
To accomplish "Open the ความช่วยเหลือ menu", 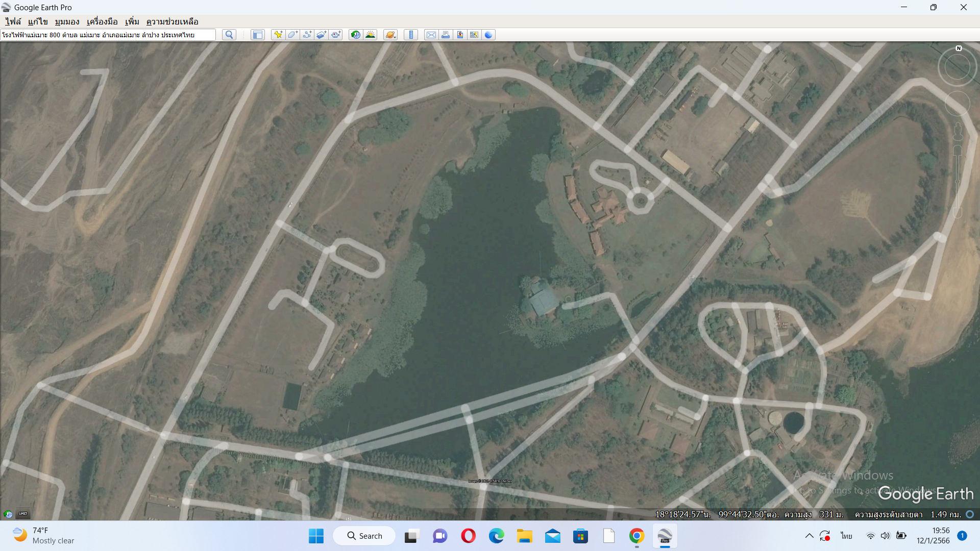I will point(172,21).
